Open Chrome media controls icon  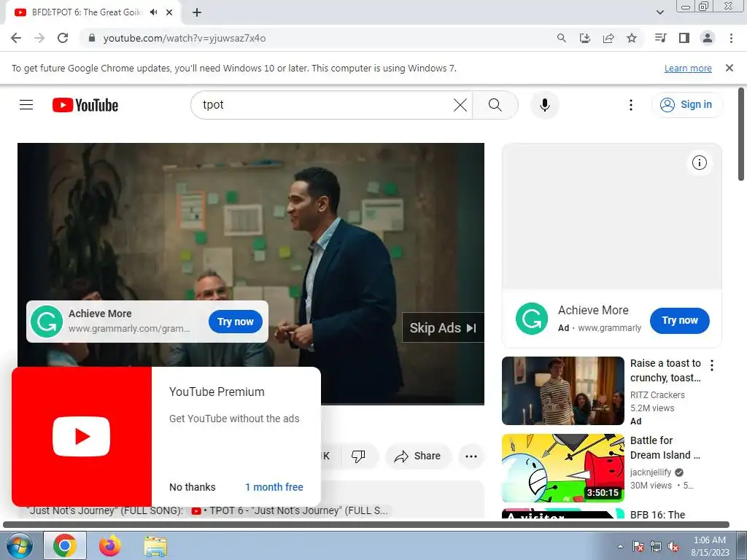click(x=660, y=38)
